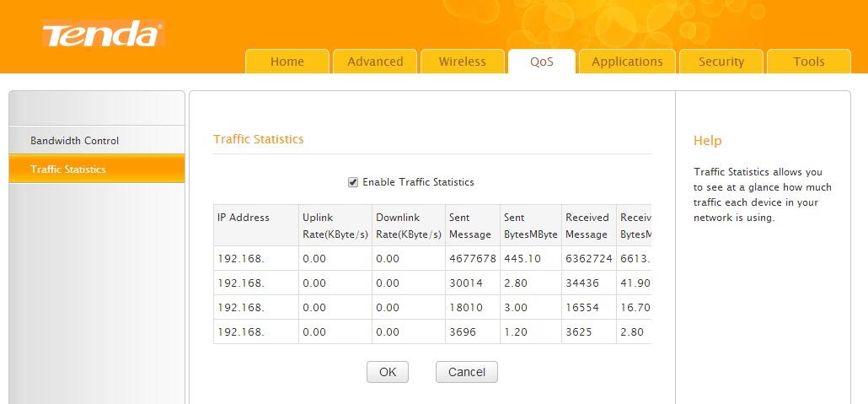Click the received message value 16554
Image resolution: width=868 pixels, height=404 pixels.
581,308
